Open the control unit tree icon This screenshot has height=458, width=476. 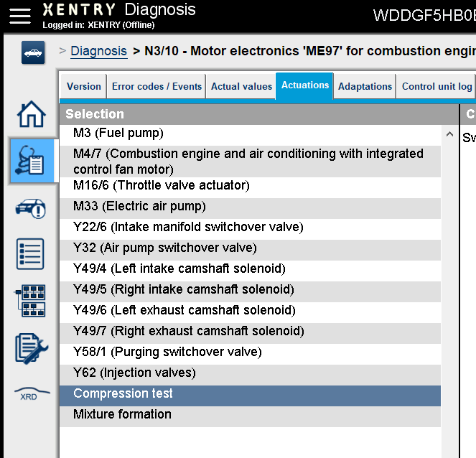click(x=30, y=301)
